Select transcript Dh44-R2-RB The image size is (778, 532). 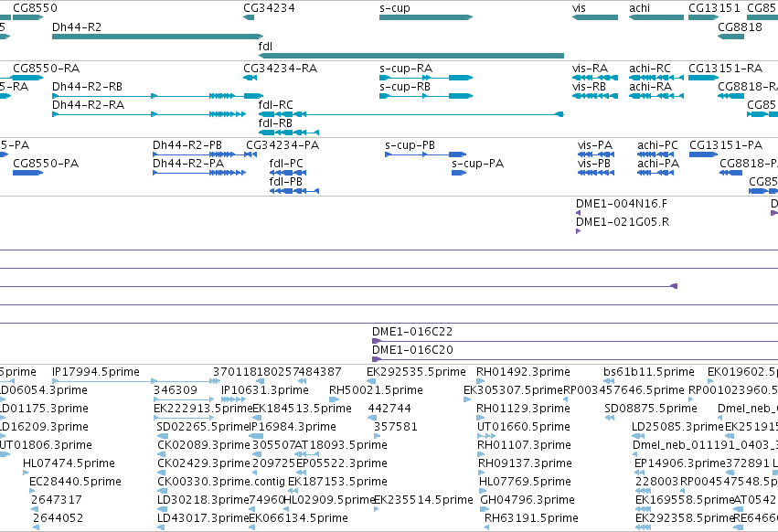[88, 86]
